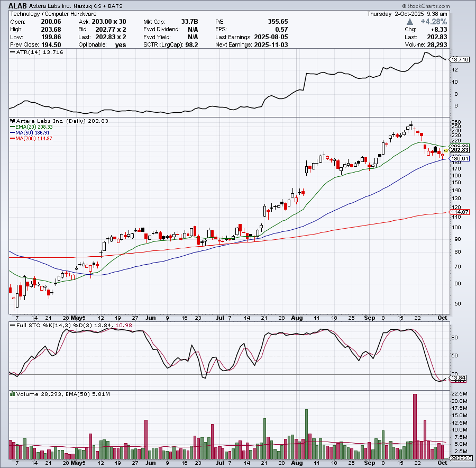Click the EMA(20) 208.33 legend
This screenshot has height=468, width=476.
31,127
